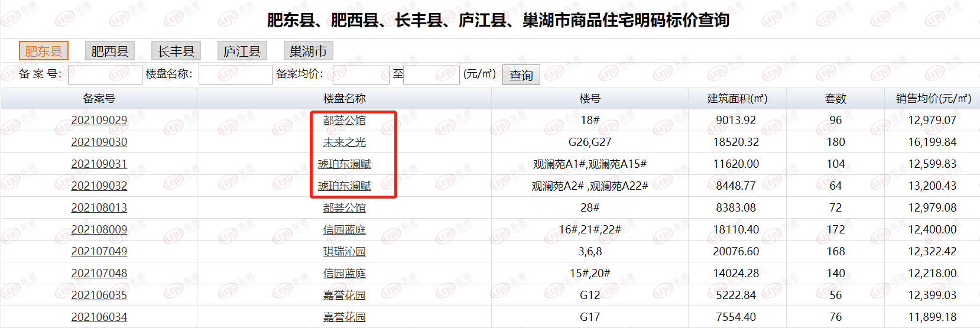The image size is (980, 328).
Task: Open the 长丰县 tab
Action: (176, 51)
